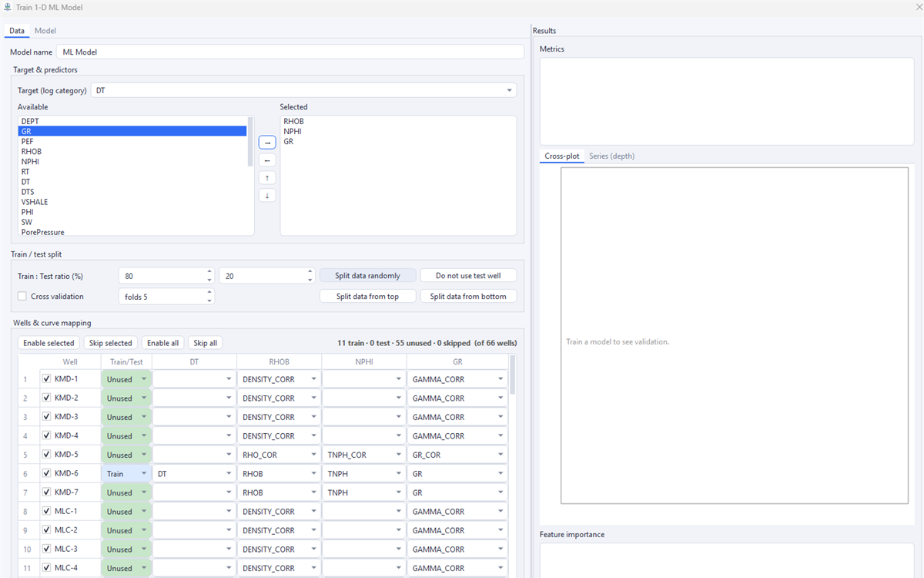Open MLC-2 GR dropdown showing GAMMA_CORR

click(x=457, y=530)
